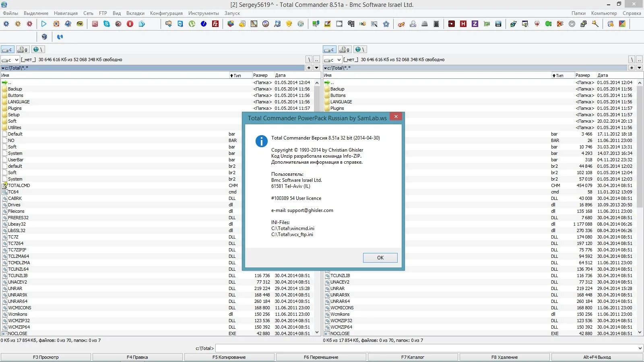The width and height of the screenshot is (644, 362).
Task: Click the magic wand toolbar icon
Action: pos(595,24)
